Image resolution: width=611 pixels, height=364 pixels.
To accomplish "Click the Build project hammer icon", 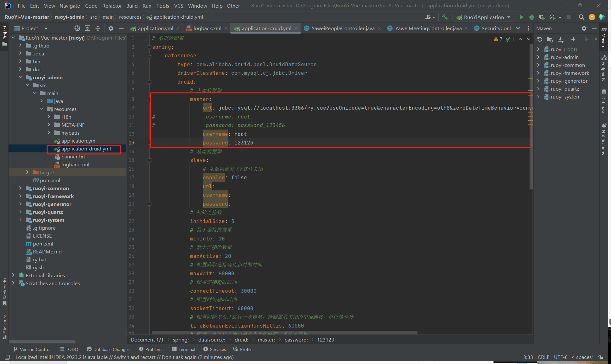I will 445,17.
